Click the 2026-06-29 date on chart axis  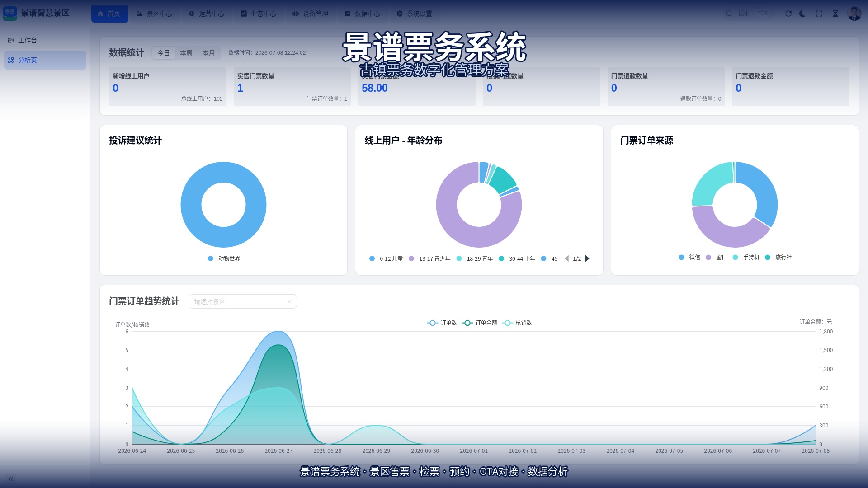tap(376, 451)
